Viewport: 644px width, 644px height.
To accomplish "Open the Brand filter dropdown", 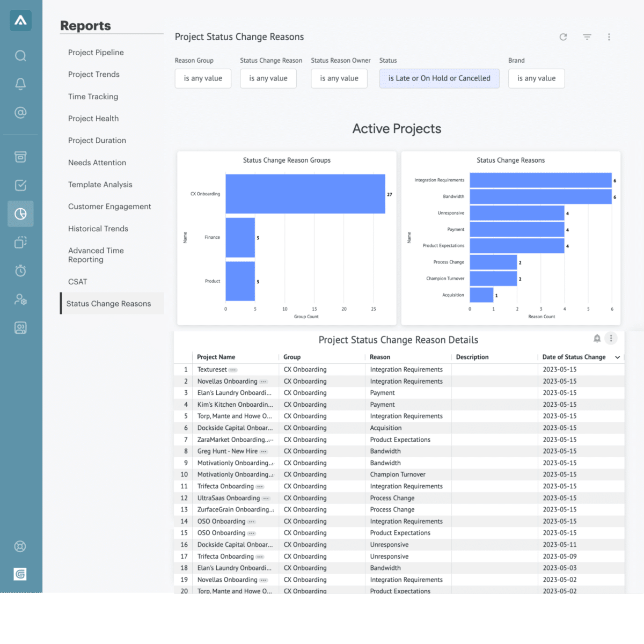I will coord(536,78).
